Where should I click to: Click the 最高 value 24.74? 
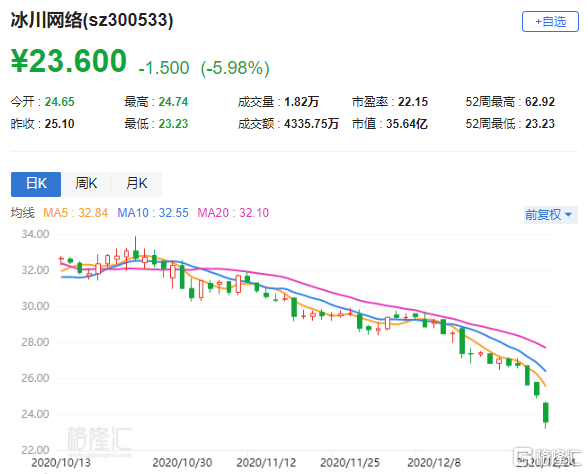tap(173, 102)
